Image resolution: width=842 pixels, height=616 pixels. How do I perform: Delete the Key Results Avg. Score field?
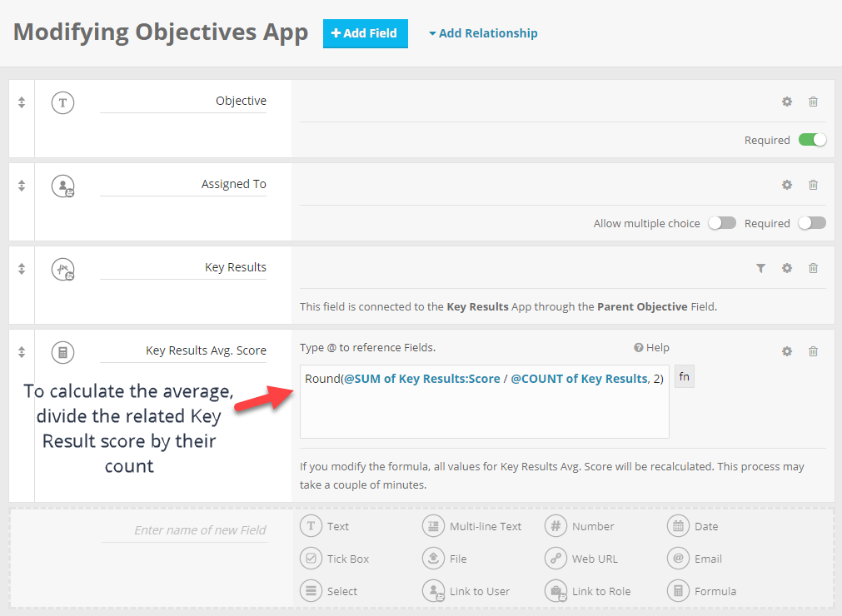click(813, 351)
